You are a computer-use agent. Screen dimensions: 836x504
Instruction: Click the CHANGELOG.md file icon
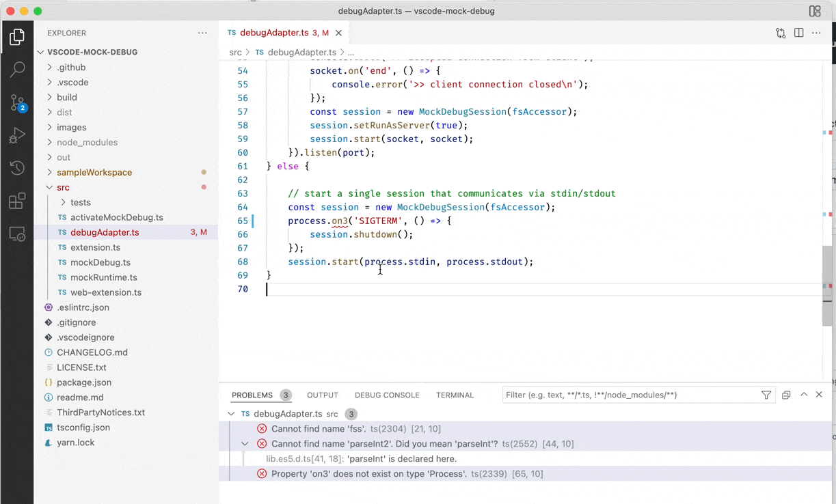point(49,352)
